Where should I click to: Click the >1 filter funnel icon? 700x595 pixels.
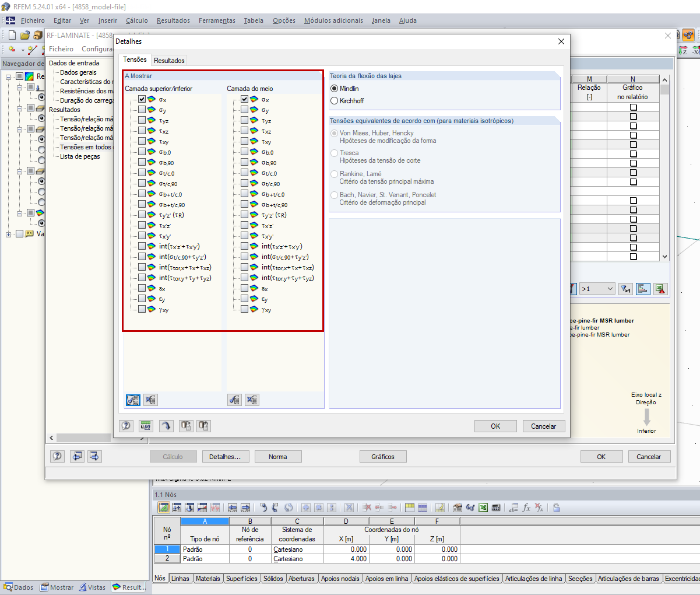tap(625, 289)
